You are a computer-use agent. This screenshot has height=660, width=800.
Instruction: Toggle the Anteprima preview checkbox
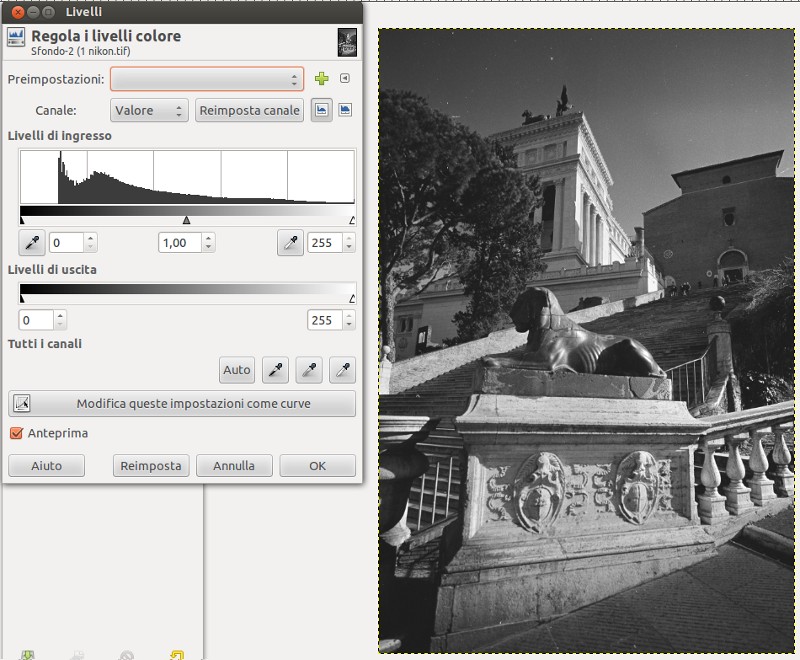(x=16, y=433)
